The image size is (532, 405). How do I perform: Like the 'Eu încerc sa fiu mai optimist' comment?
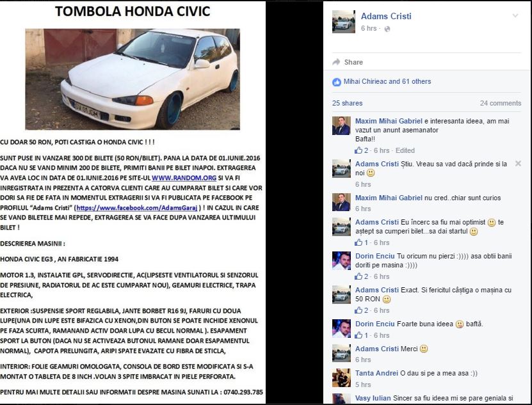point(359,242)
